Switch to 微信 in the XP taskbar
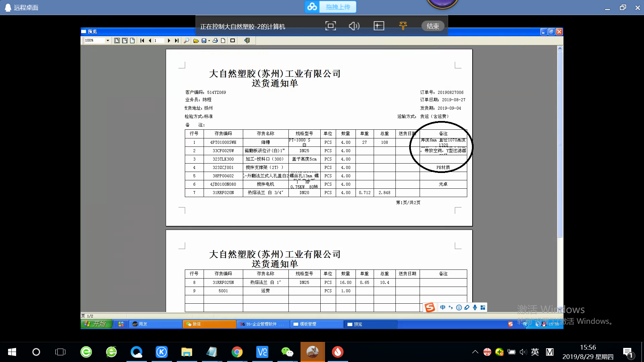Viewport: 644px width, 362px height. pos(209,324)
